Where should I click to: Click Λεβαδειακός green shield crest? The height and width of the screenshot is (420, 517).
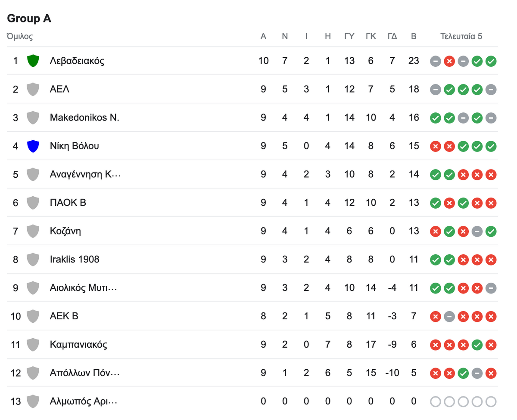tap(33, 61)
